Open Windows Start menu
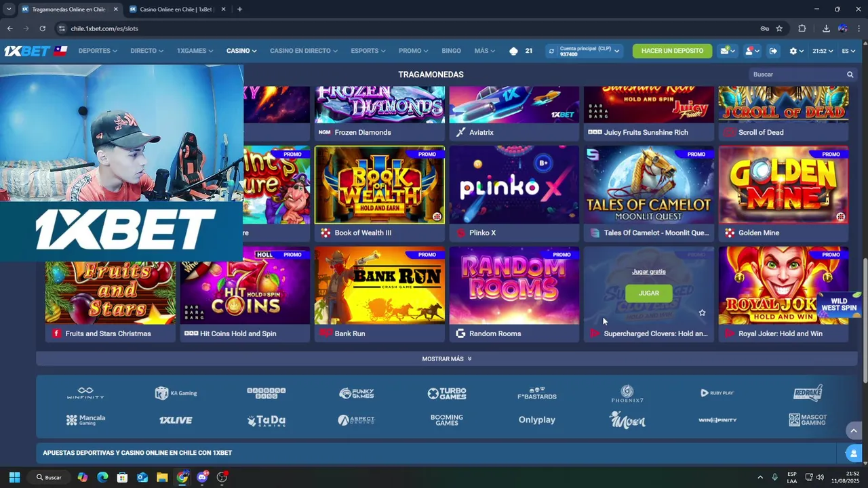The width and height of the screenshot is (868, 488). click(x=14, y=477)
